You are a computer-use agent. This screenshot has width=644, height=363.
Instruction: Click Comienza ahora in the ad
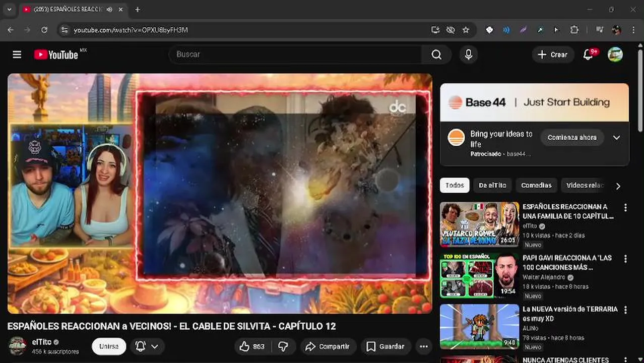(x=572, y=138)
